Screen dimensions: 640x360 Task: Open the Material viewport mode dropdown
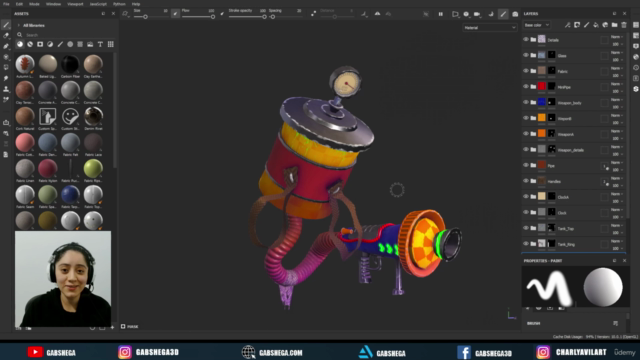(x=489, y=28)
